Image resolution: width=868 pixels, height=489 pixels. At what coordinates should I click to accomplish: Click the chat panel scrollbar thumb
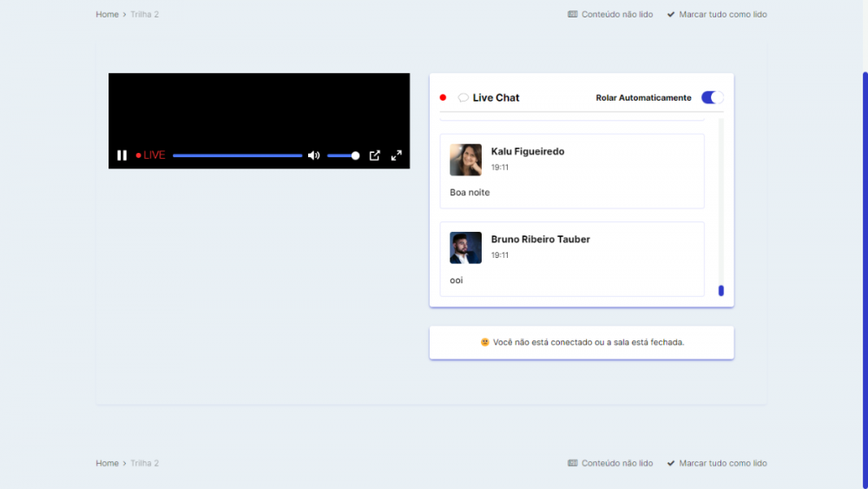click(721, 290)
